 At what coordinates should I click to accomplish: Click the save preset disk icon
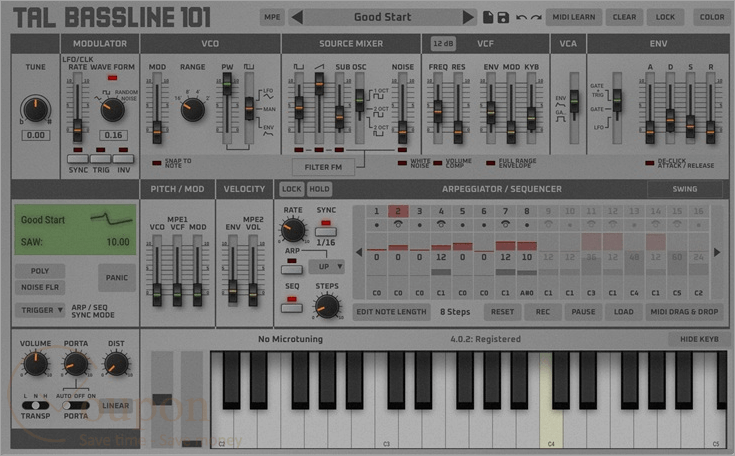[x=503, y=17]
